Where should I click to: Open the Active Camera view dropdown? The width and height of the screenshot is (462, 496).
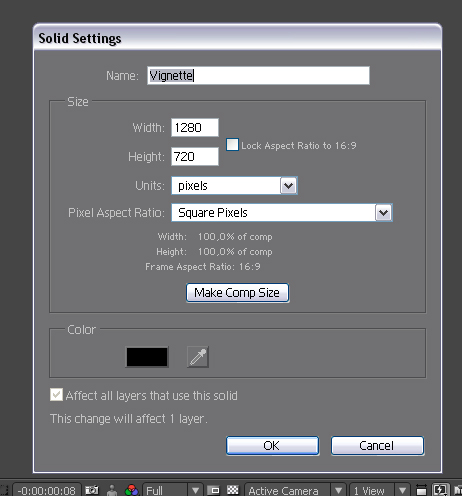[x=296, y=490]
